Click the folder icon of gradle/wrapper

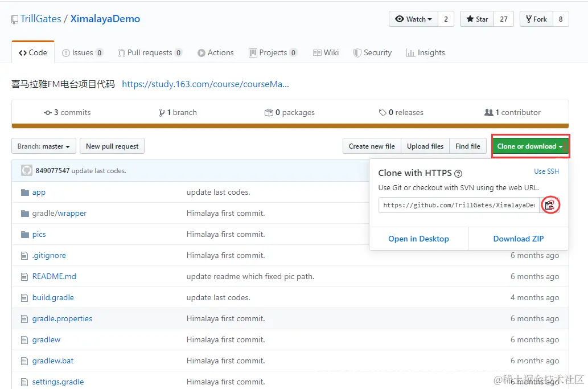click(25, 214)
